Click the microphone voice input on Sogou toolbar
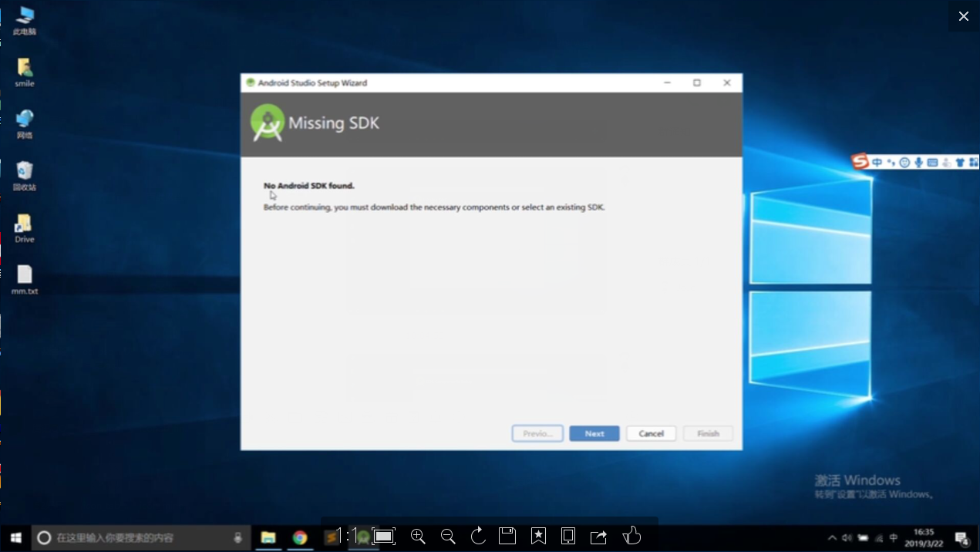Viewport: 980px width, 552px height. click(x=919, y=163)
